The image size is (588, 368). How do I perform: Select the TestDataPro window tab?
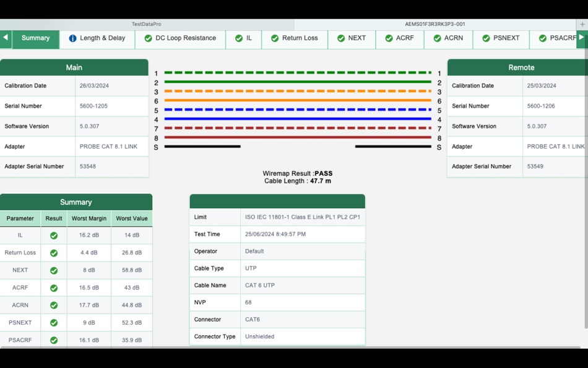coord(147,24)
